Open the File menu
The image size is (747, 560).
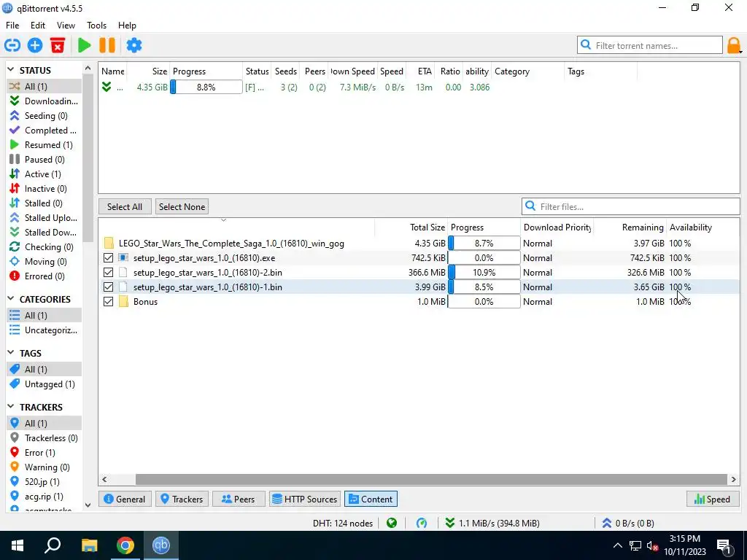tap(12, 26)
